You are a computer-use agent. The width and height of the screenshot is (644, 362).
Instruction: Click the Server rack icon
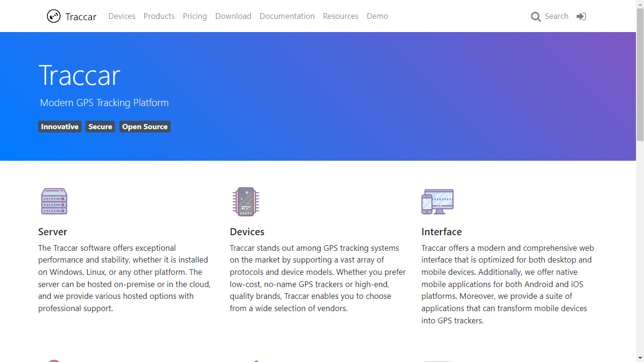tap(54, 201)
